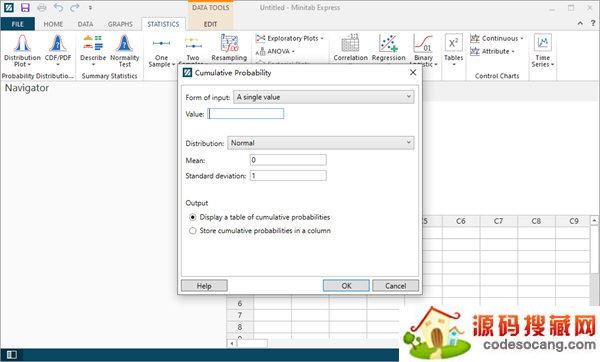This screenshot has width=600, height=362.
Task: Select column header C7
Action: [x=498, y=221]
